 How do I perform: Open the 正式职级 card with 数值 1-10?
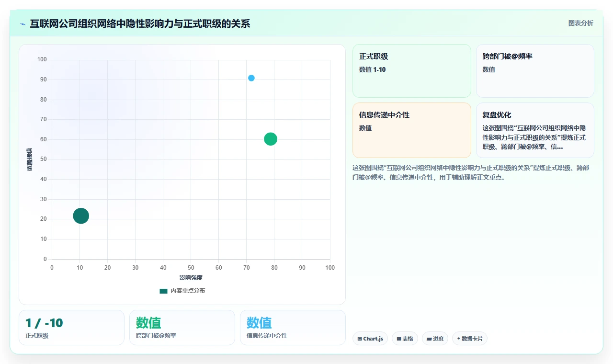tap(412, 71)
